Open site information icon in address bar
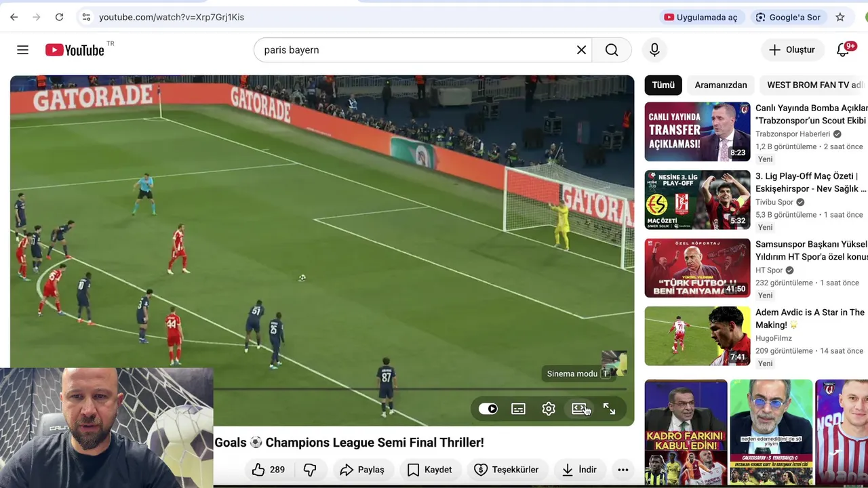The width and height of the screenshot is (868, 488). click(85, 17)
